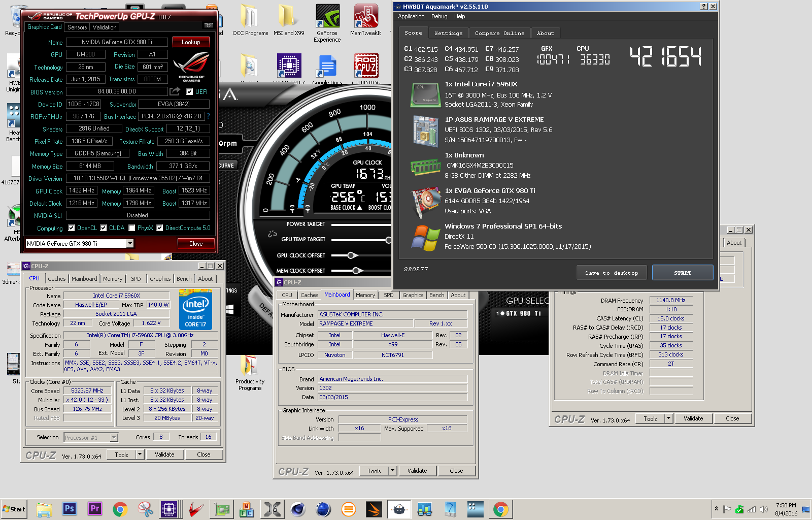Click the link icon beside GPU Temp Target
This screenshot has height=520, width=812.
pyautogui.click(x=273, y=234)
